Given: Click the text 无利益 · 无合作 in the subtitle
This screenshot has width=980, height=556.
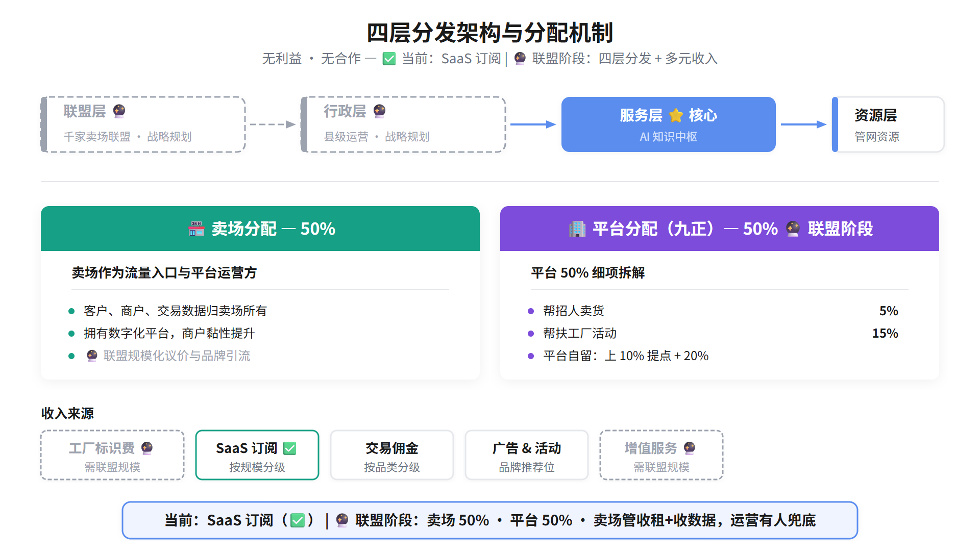Looking at the screenshot, I should click(311, 59).
